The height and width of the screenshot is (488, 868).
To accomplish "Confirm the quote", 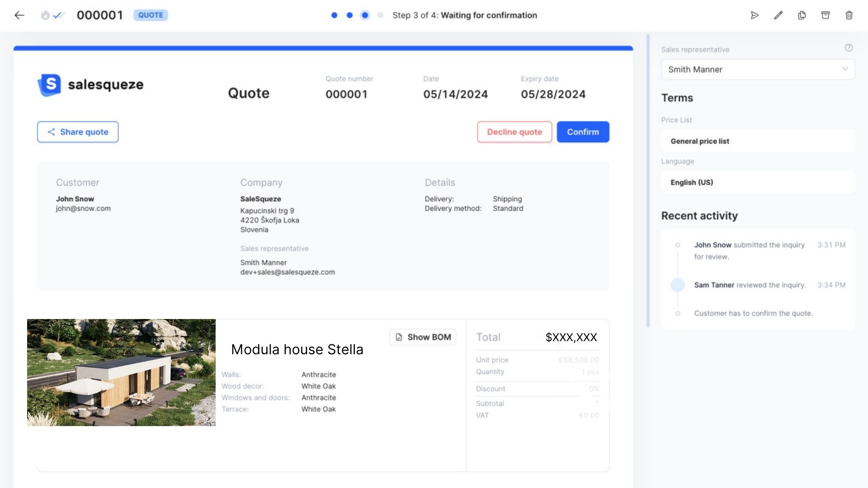I will click(583, 132).
